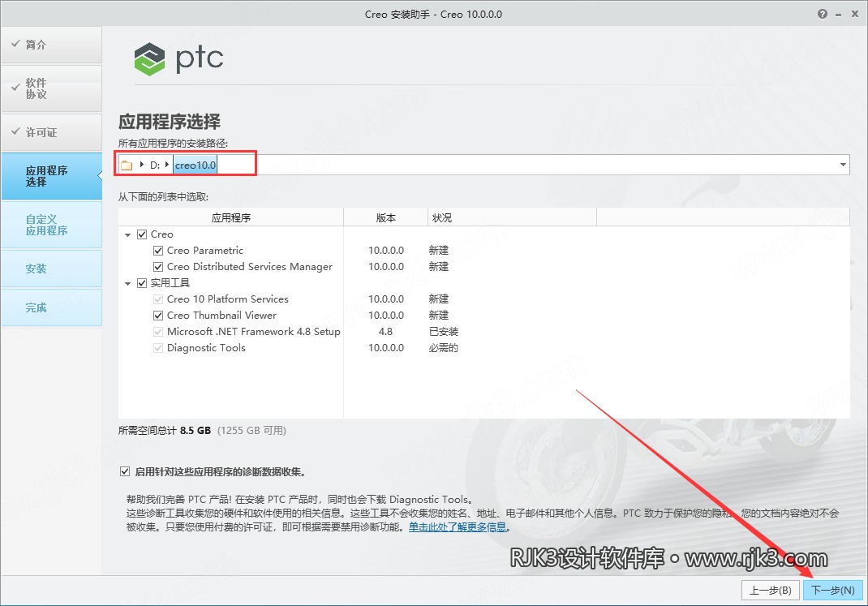This screenshot has height=606, width=868.
Task: Click Creo 10 Platform Services checkbox
Action: pos(157,299)
